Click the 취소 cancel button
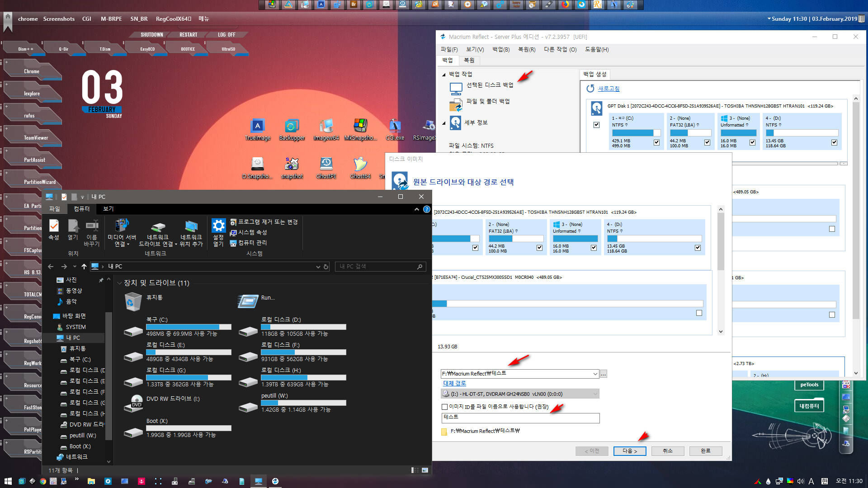This screenshot has width=868, height=488. coord(667,451)
